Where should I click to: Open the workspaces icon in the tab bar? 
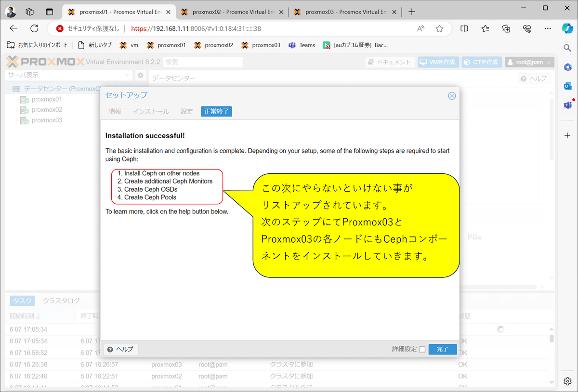click(29, 12)
